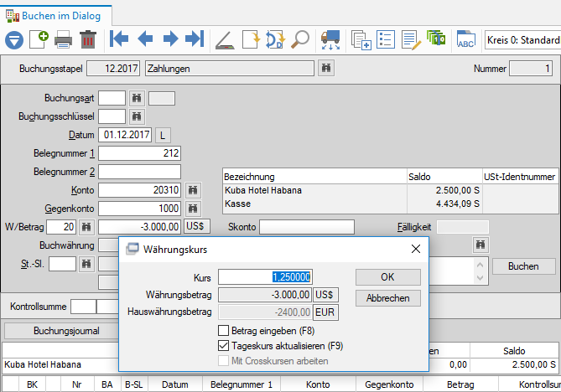The height and width of the screenshot is (392, 561).
Task: Click the L button next to Datum
Action: click(x=163, y=136)
